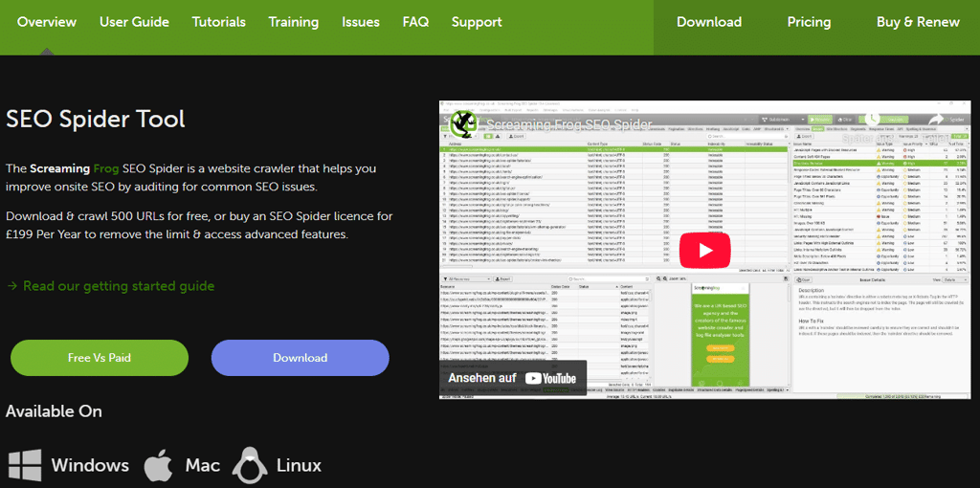Click the purple Download button
The image size is (980, 488).
click(x=300, y=358)
